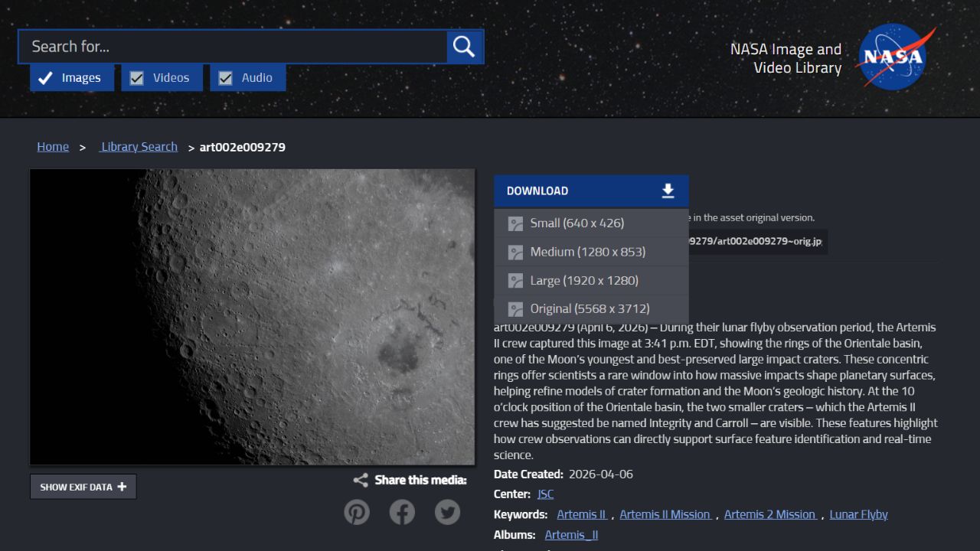
Task: Uncheck the Videos filter checkbox
Action: [137, 78]
